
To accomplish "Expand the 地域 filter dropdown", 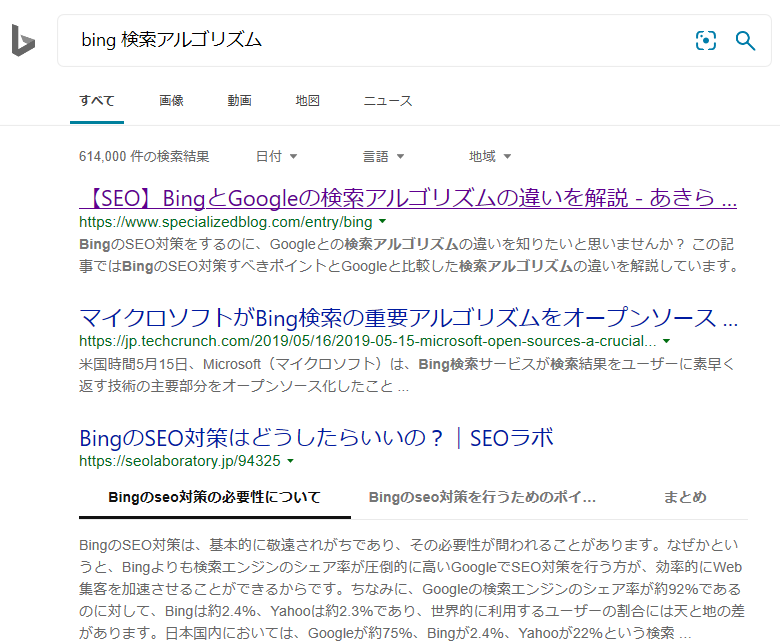I will (x=490, y=157).
